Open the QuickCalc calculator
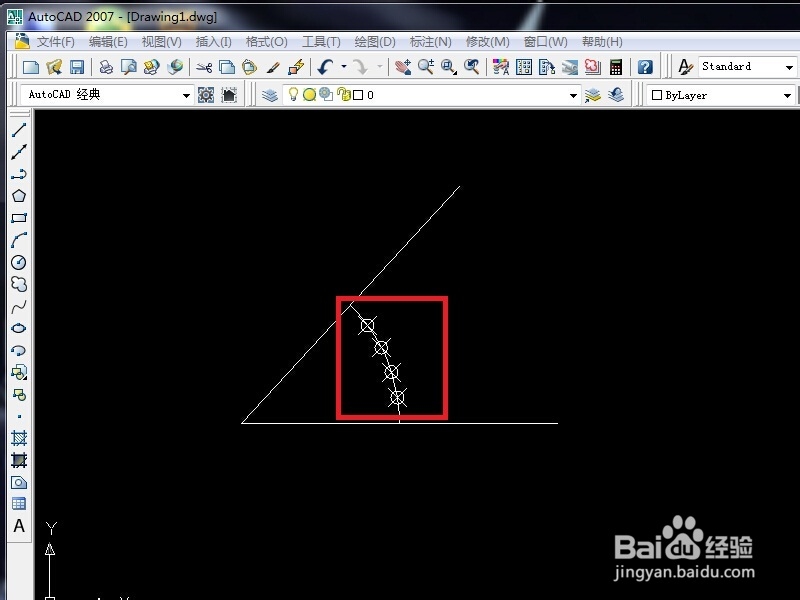This screenshot has height=600, width=800. click(616, 67)
